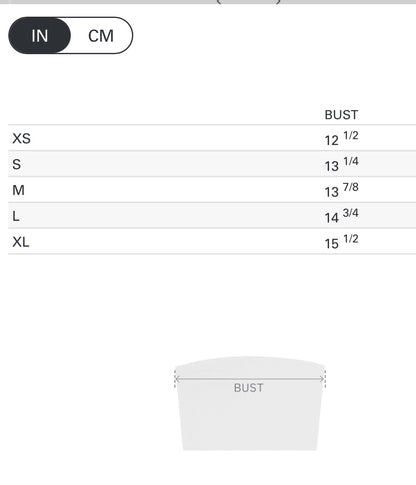Click the right arrowhead of bust line
The height and width of the screenshot is (485, 416).
[321, 379]
